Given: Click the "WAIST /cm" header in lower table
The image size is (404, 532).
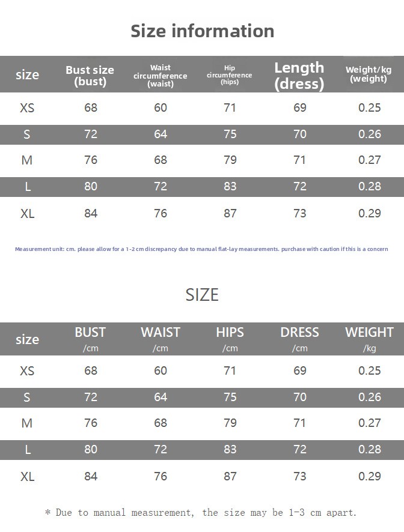Looking at the screenshot, I should pos(160,339).
